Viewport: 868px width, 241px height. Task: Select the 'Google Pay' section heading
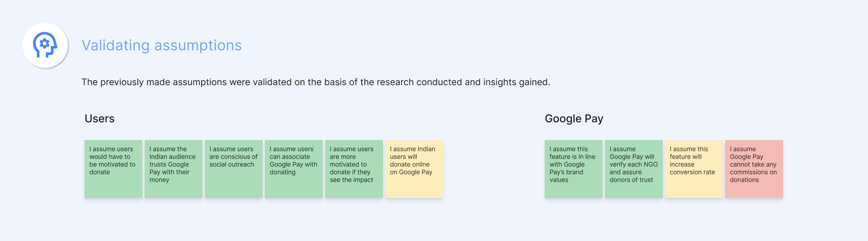(x=574, y=119)
